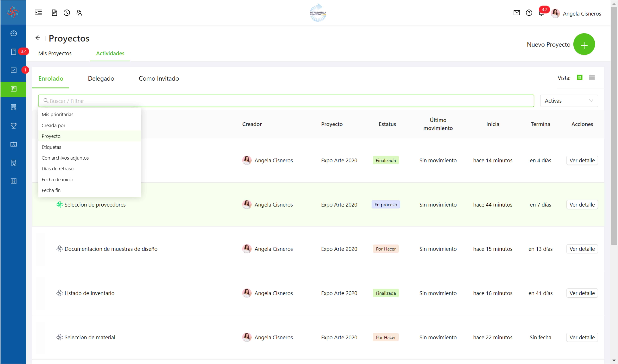Viewport: 618px width, 364px height.
Task: Click Finalizada badge in Listado de Inventario row
Action: pos(386,293)
